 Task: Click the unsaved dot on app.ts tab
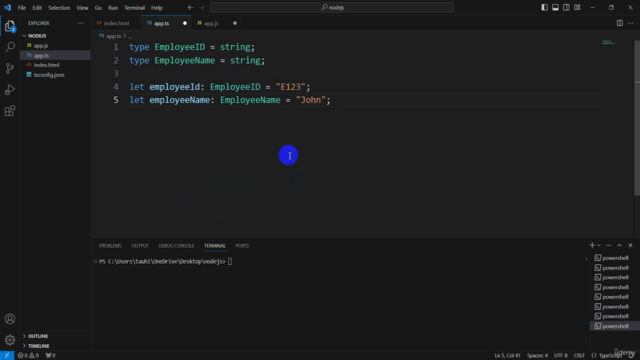(x=185, y=23)
